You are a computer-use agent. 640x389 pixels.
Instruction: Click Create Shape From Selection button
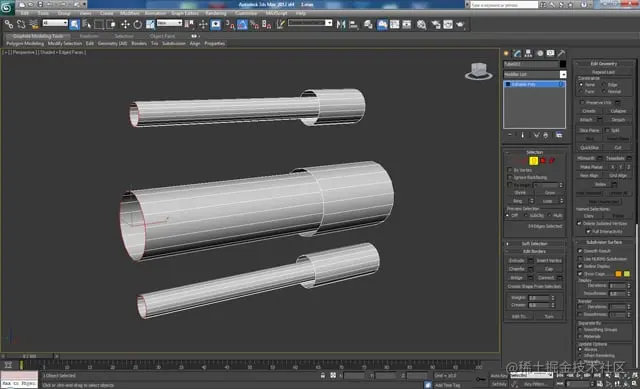point(534,287)
